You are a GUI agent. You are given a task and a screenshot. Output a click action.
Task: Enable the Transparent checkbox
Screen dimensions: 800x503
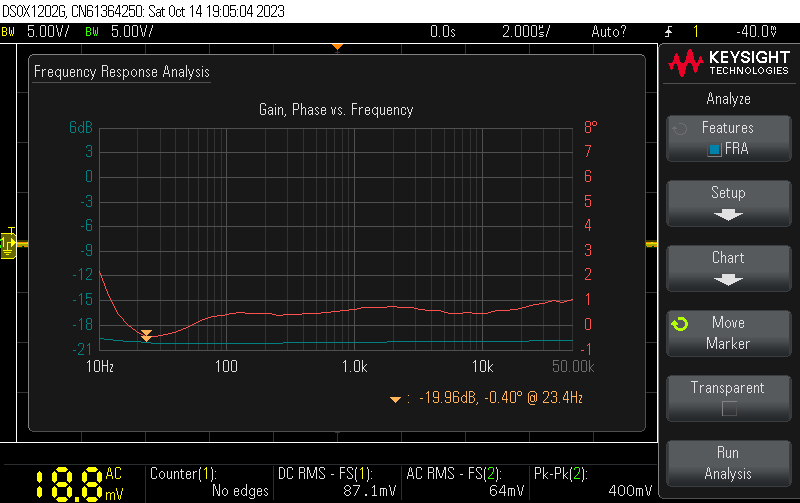point(729,409)
